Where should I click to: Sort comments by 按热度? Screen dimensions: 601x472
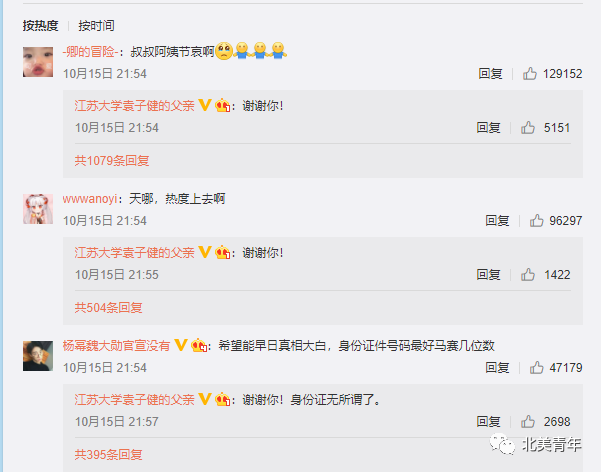[x=40, y=26]
